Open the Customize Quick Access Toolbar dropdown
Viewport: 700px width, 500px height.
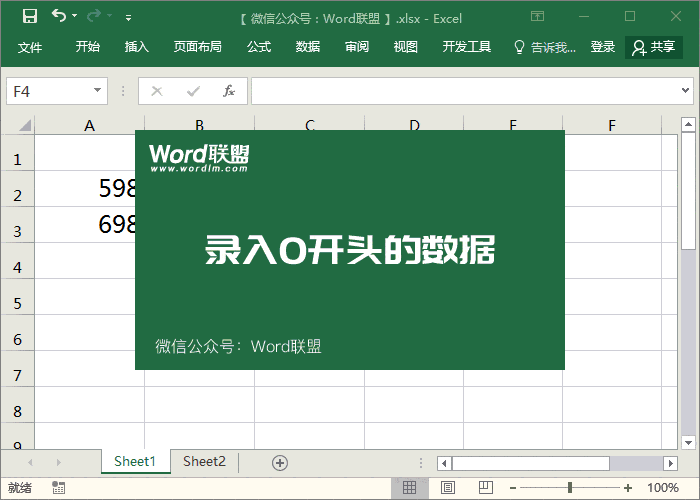[128, 17]
